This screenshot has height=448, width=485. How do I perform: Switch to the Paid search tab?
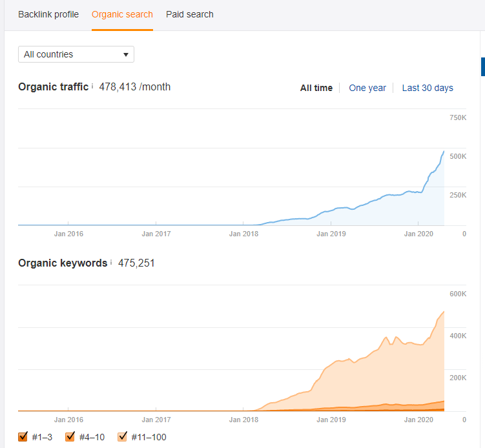click(190, 14)
